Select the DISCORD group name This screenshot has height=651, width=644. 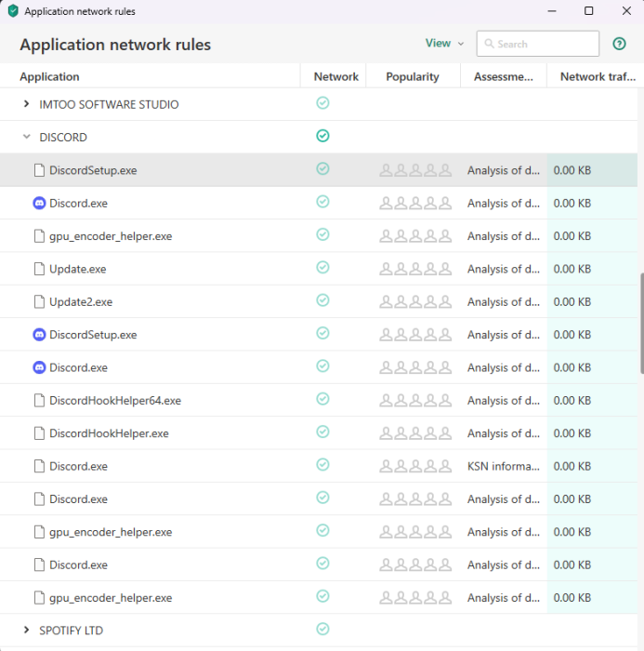(x=63, y=138)
